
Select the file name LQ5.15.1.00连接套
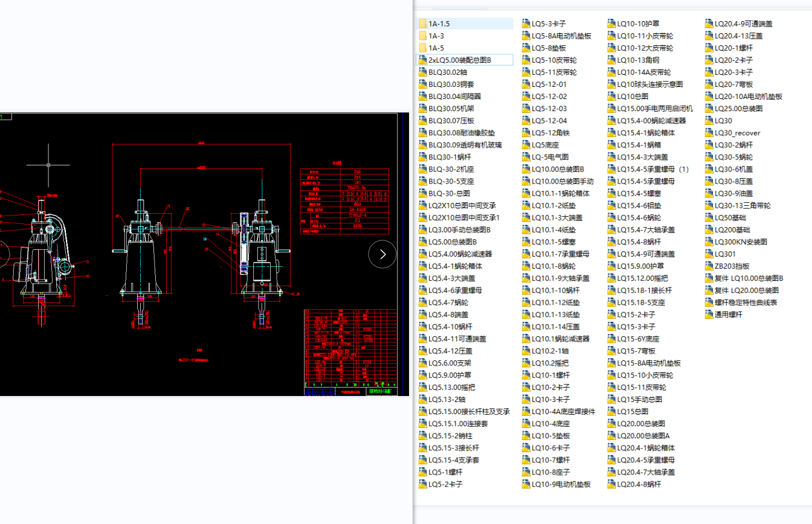458,424
